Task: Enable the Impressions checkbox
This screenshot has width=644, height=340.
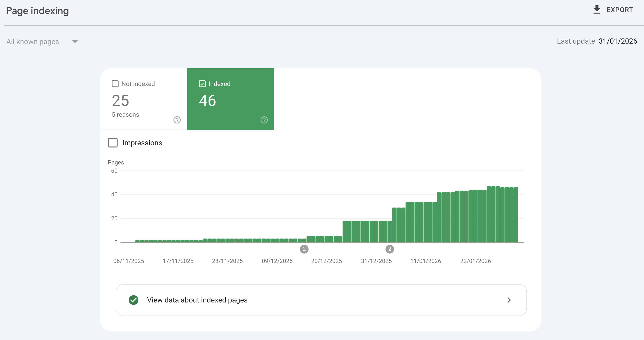Action: coord(113,143)
